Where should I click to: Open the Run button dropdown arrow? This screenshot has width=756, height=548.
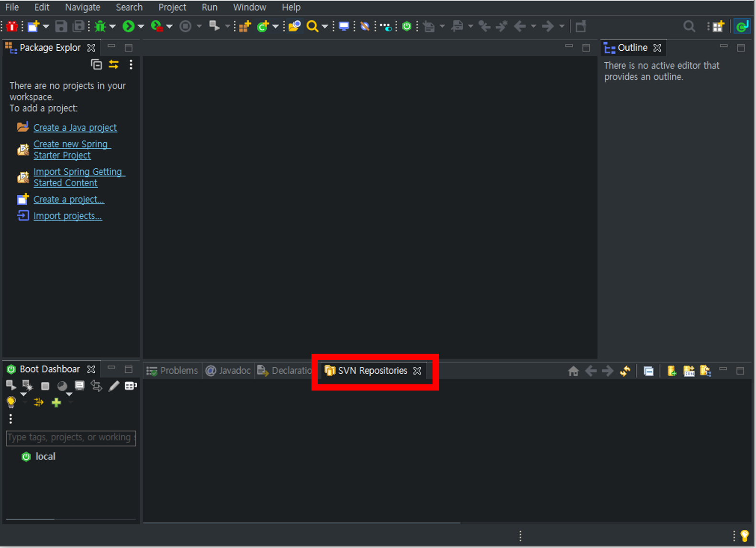141,26
